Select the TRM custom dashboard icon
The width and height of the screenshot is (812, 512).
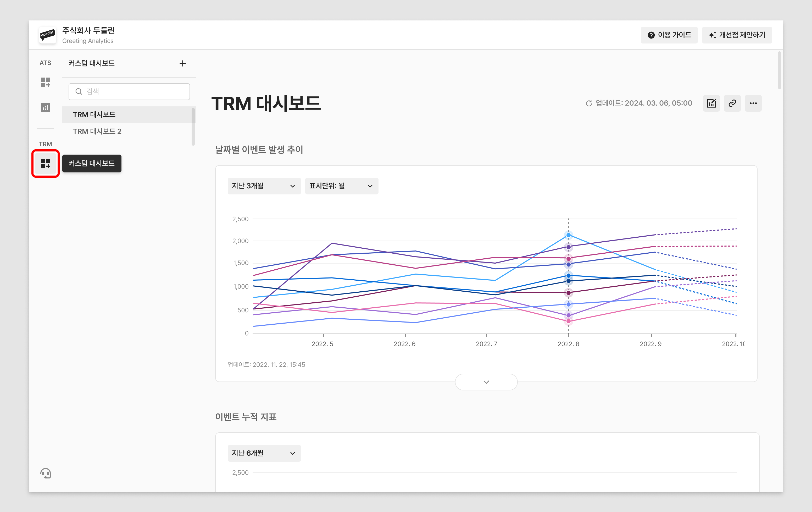(x=45, y=163)
